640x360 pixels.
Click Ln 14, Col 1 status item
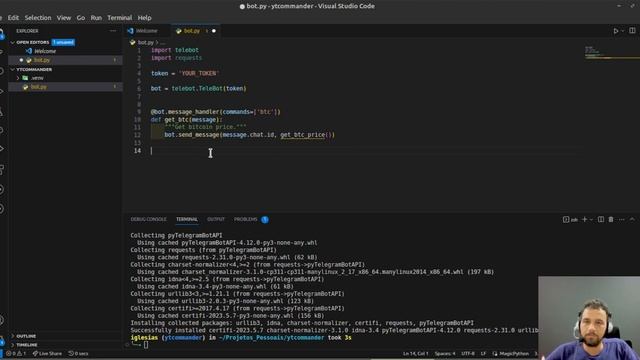(x=416, y=354)
